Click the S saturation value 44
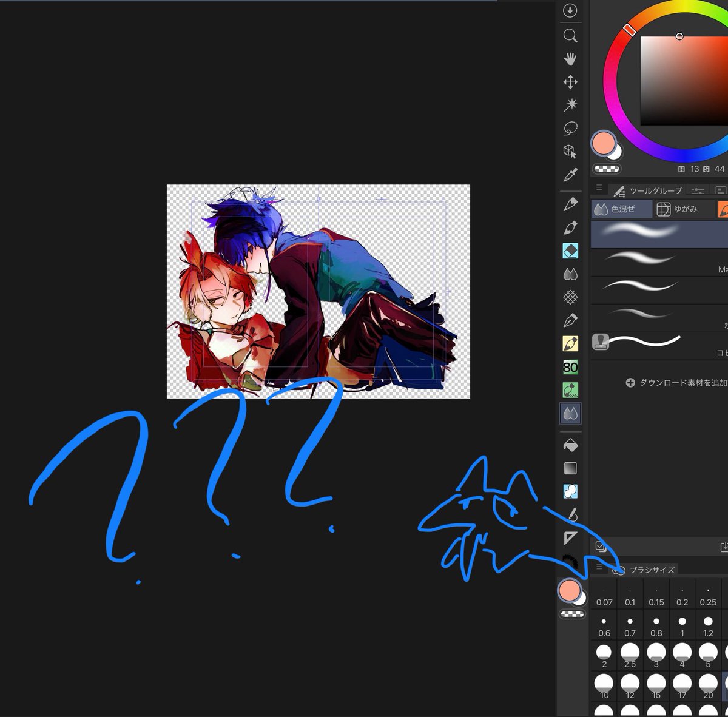Viewport: 728px width, 717px height. coord(720,169)
